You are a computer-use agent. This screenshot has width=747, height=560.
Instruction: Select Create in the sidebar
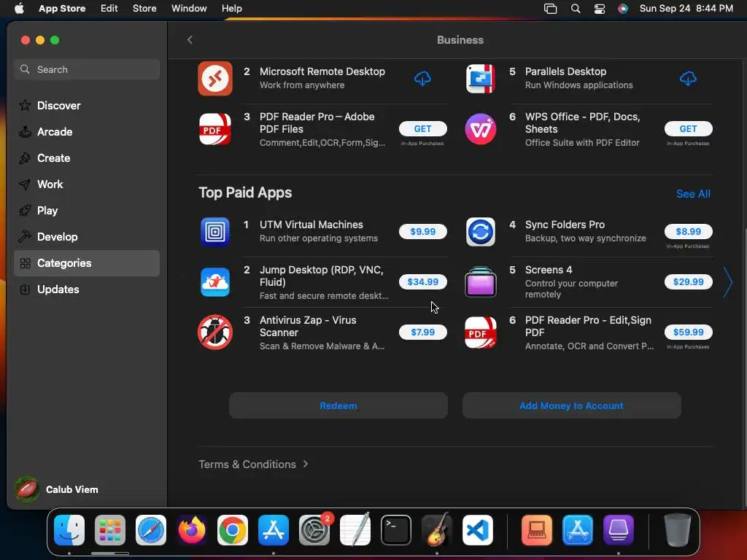(x=87, y=158)
